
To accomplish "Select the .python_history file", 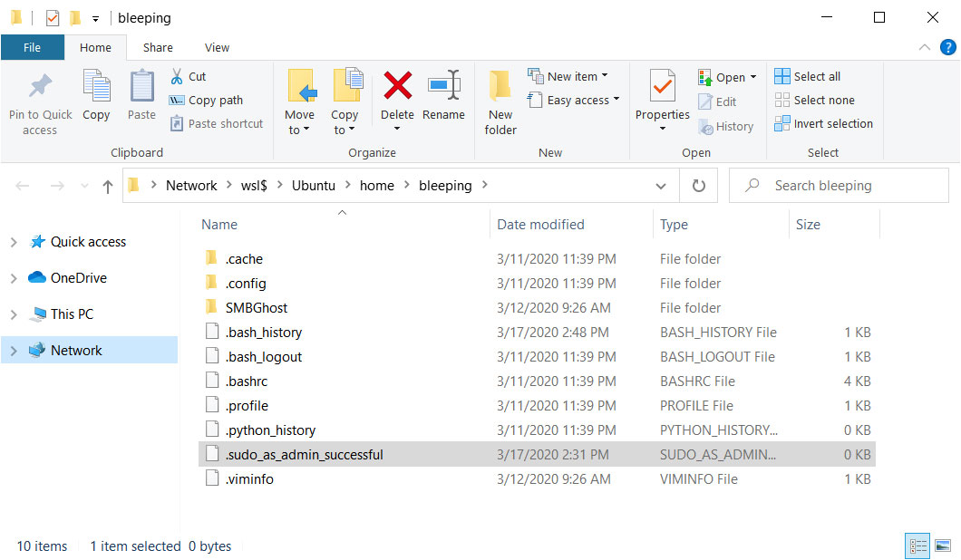I will click(x=537, y=430).
